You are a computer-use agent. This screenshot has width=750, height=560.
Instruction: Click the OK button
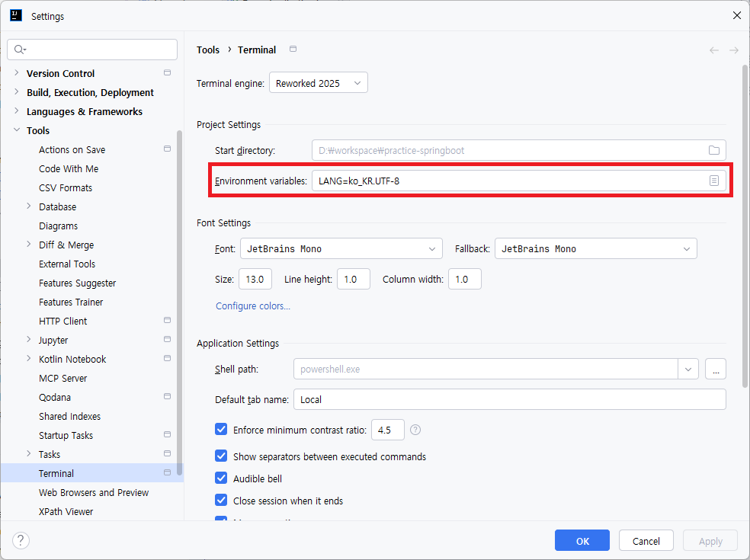coord(582,540)
